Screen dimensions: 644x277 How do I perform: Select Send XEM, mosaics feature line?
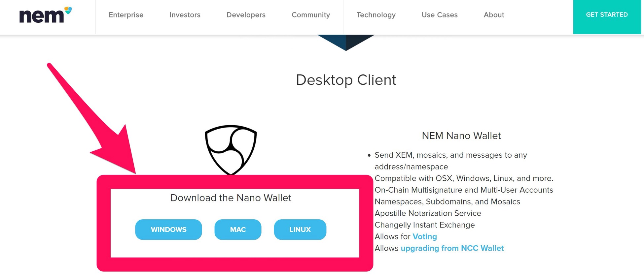450,161
